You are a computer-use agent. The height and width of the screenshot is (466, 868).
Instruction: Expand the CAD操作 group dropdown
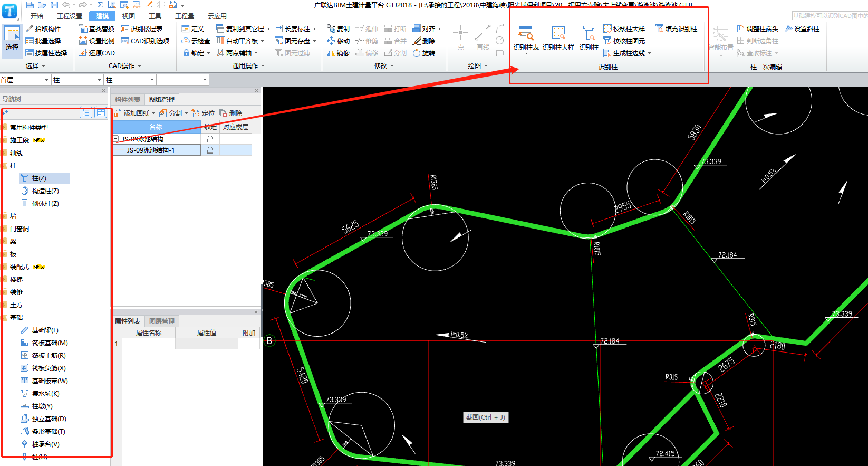point(139,66)
